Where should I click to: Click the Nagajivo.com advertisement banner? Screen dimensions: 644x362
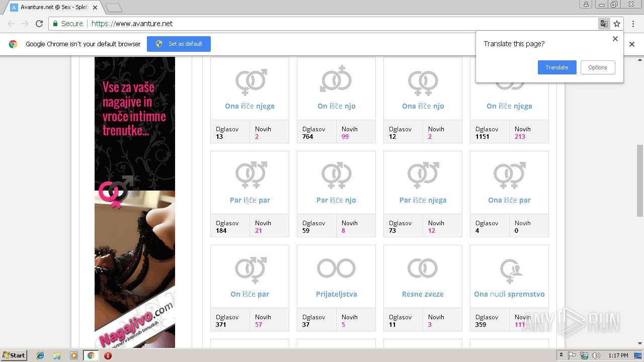(135, 202)
